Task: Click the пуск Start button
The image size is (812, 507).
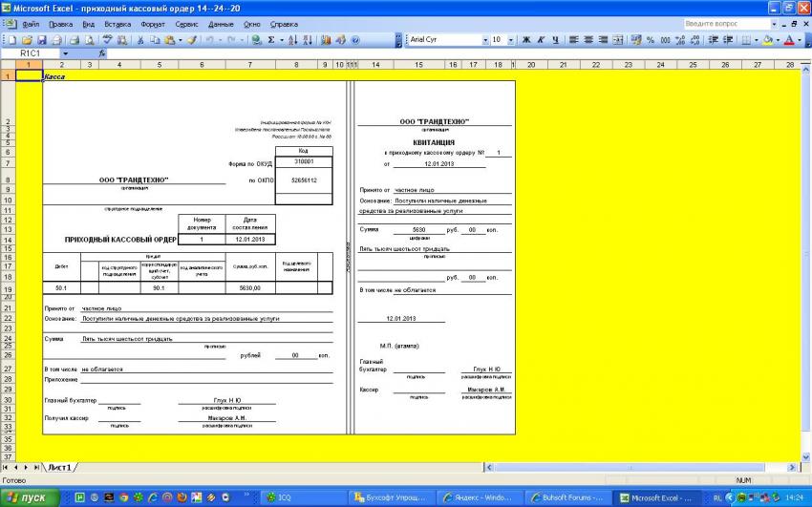Action: 31,497
